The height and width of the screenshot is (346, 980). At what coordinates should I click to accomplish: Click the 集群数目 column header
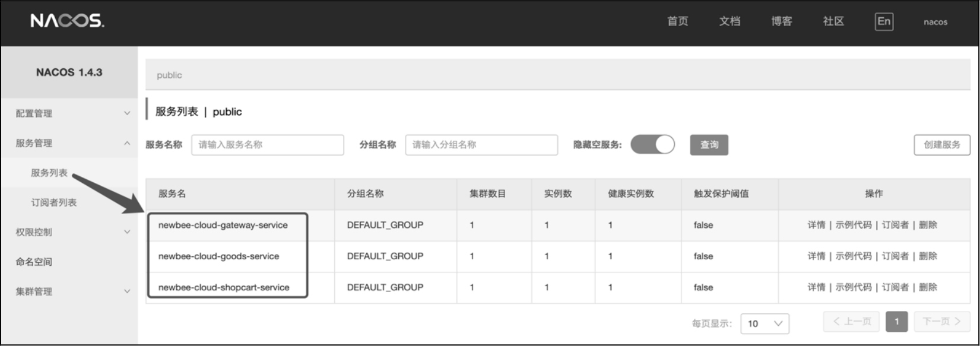(488, 193)
